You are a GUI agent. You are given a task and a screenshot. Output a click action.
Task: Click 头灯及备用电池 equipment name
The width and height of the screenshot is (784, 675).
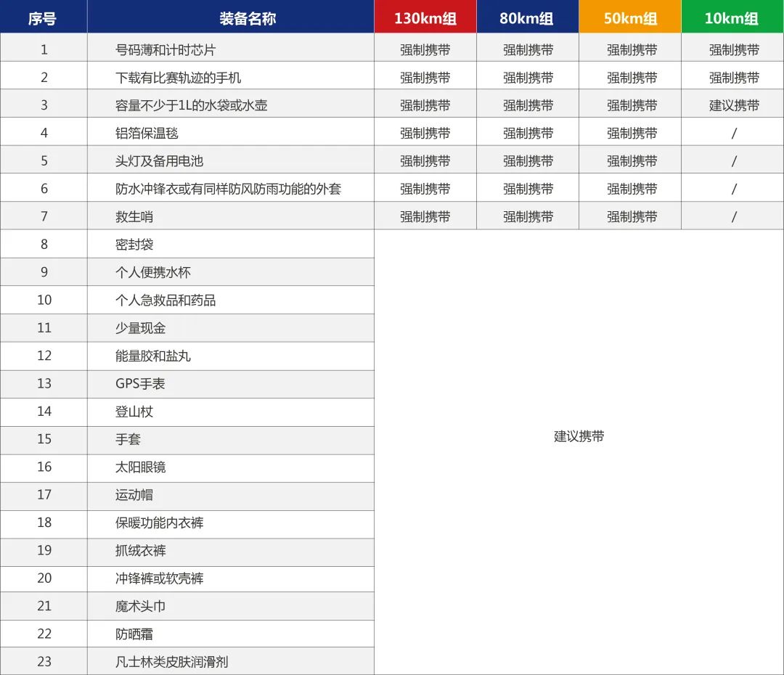(159, 161)
